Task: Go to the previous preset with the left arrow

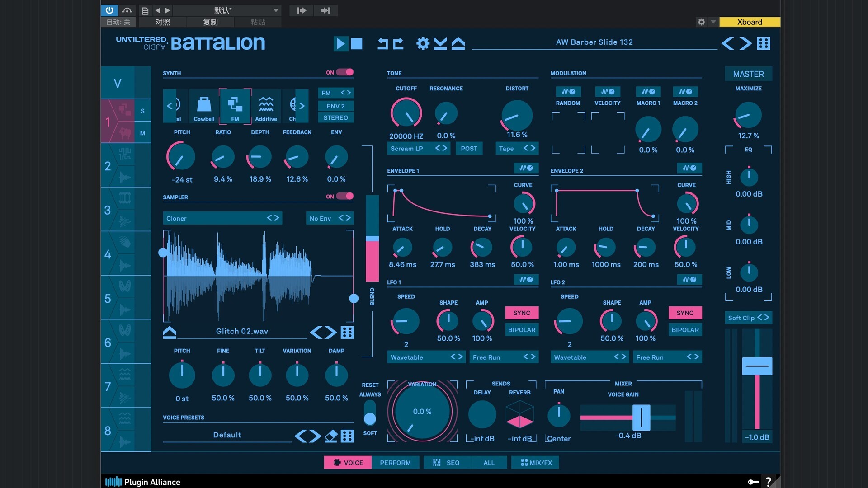Action: (x=727, y=43)
